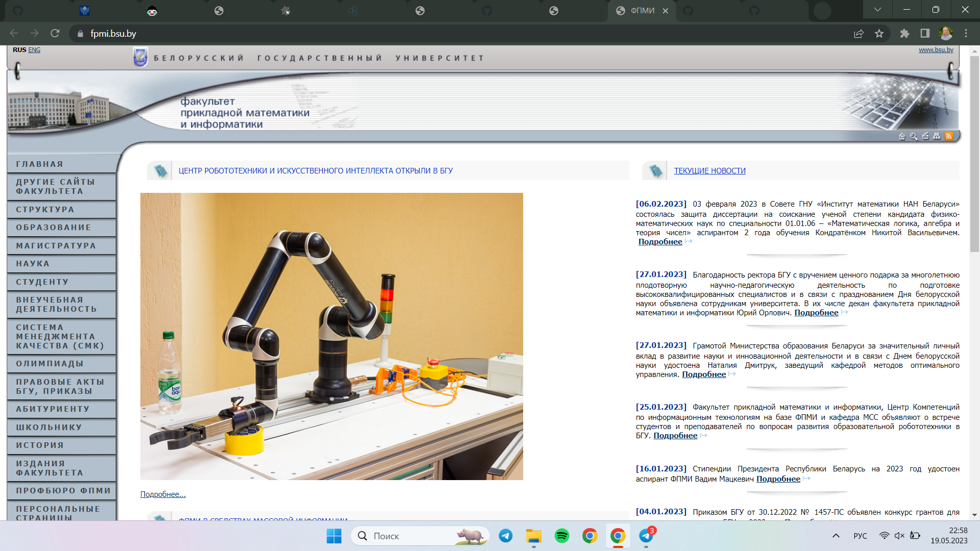Image resolution: width=980 pixels, height=551 pixels.
Task: Open site search via magnifier icon
Action: pyautogui.click(x=914, y=136)
